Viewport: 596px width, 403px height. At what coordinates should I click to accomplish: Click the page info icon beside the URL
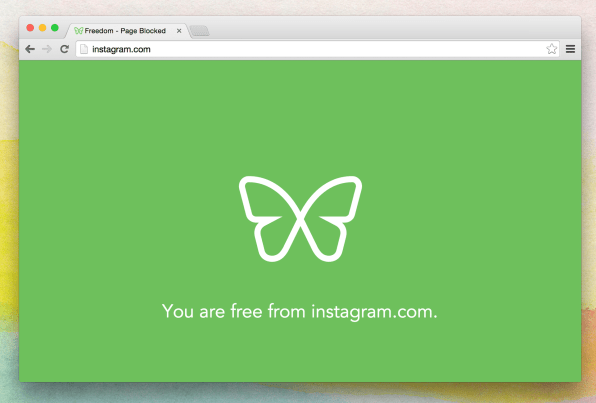point(84,49)
